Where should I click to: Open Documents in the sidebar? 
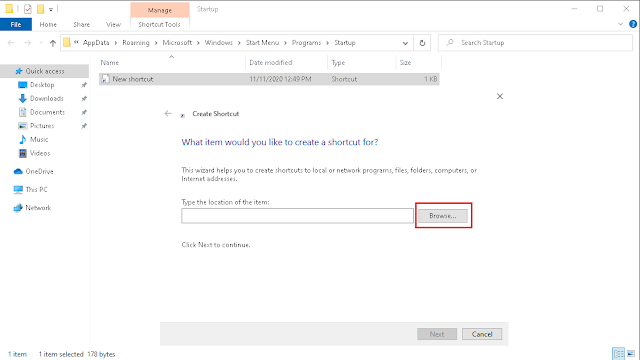(x=47, y=112)
